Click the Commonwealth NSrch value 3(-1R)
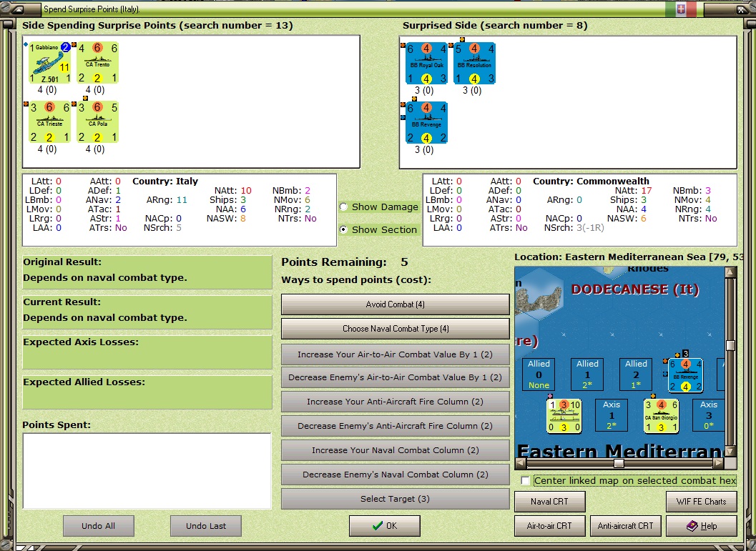 pyautogui.click(x=590, y=227)
